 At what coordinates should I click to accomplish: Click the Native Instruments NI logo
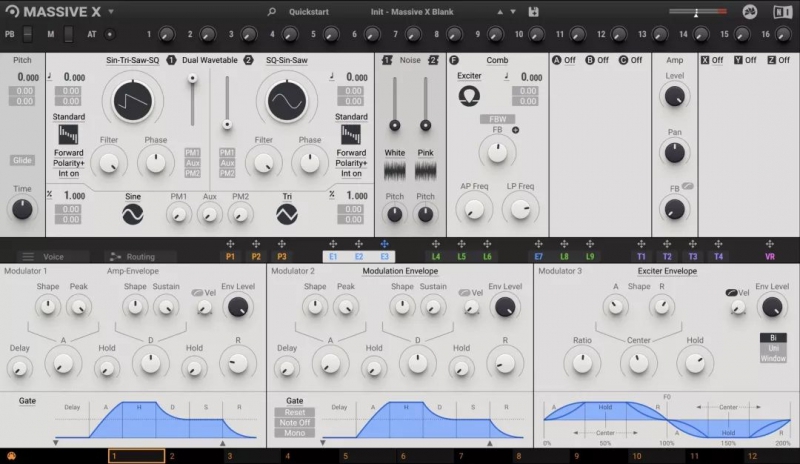782,12
